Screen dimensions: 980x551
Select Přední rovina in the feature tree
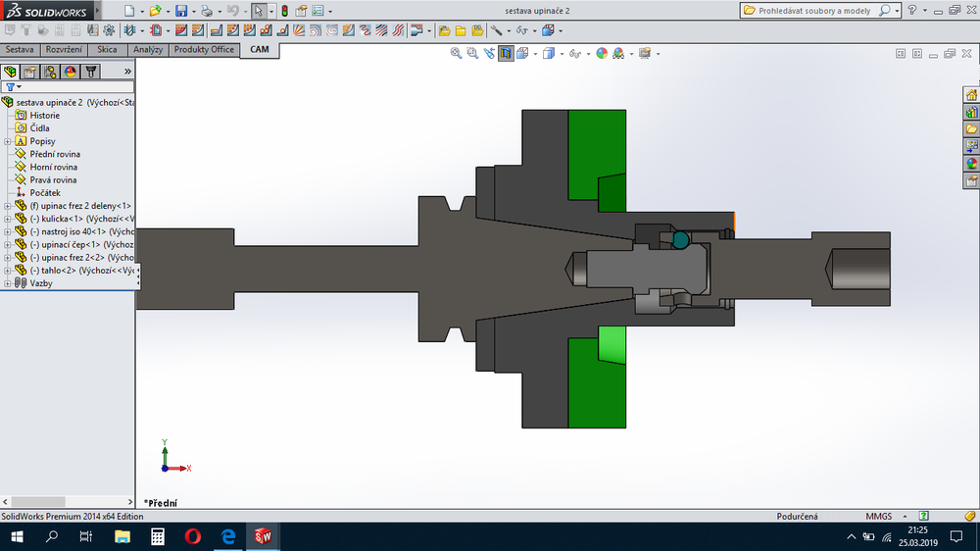[54, 154]
